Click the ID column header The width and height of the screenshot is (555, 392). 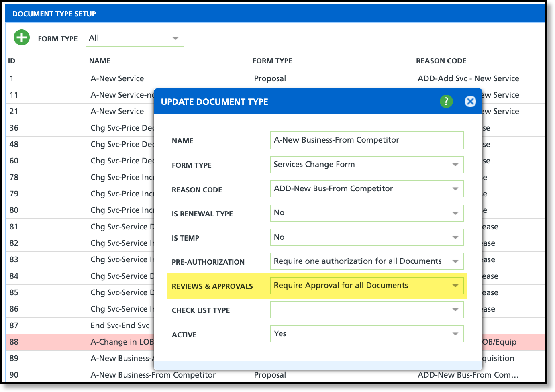pos(12,61)
